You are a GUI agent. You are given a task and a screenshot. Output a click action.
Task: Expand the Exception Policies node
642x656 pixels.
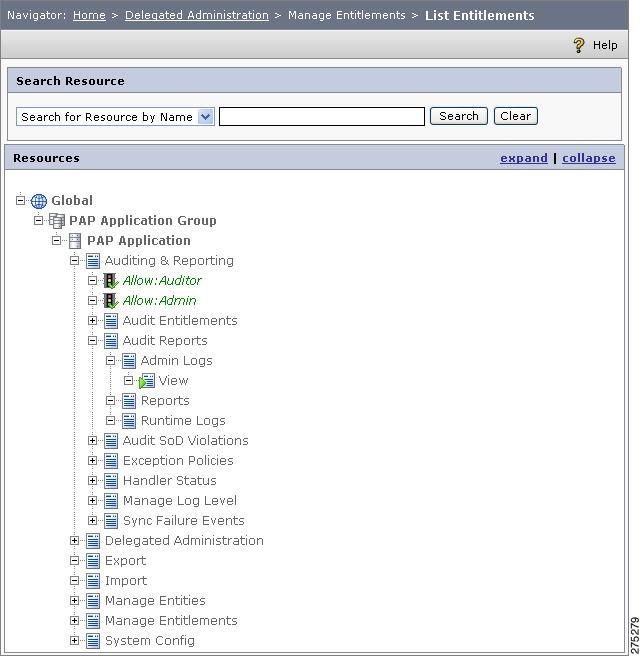[92, 461]
